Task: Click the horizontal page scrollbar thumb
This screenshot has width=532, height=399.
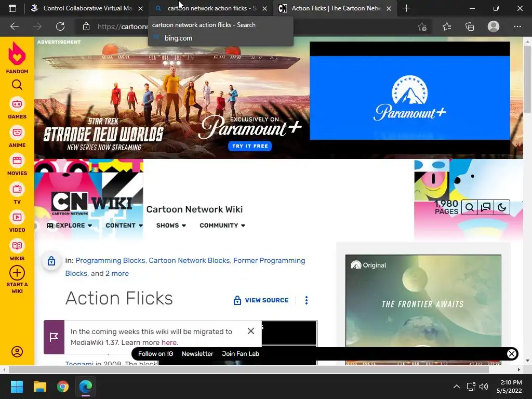Action: 248,369
